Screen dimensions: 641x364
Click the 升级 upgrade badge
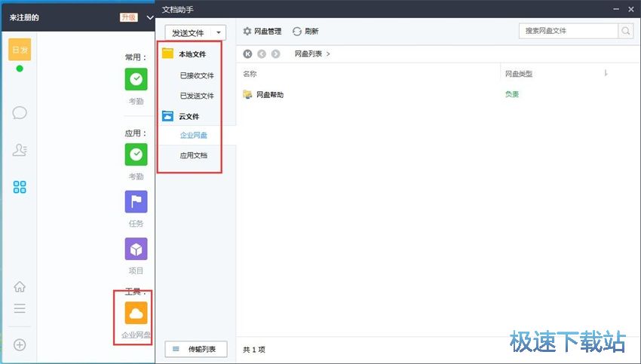click(128, 17)
